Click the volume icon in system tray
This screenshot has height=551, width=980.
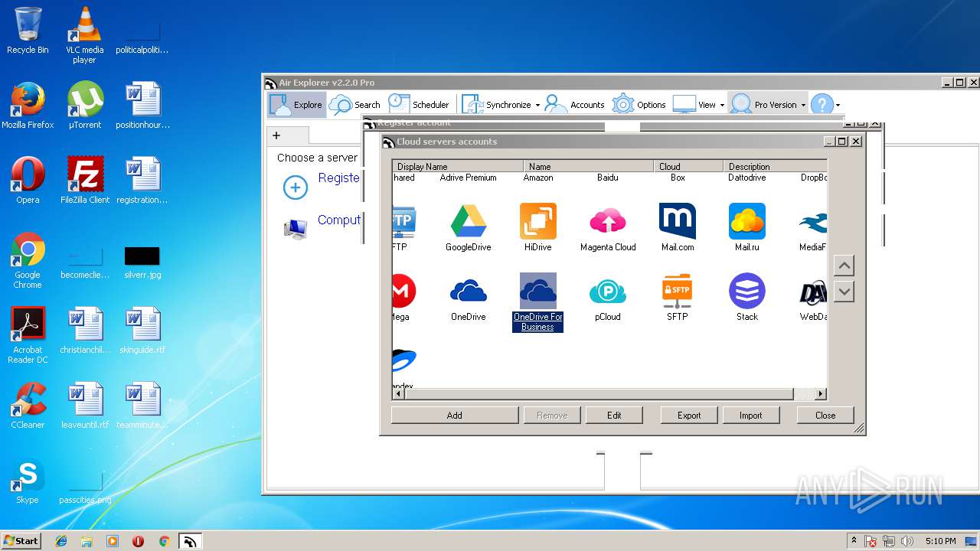pyautogui.click(x=907, y=541)
